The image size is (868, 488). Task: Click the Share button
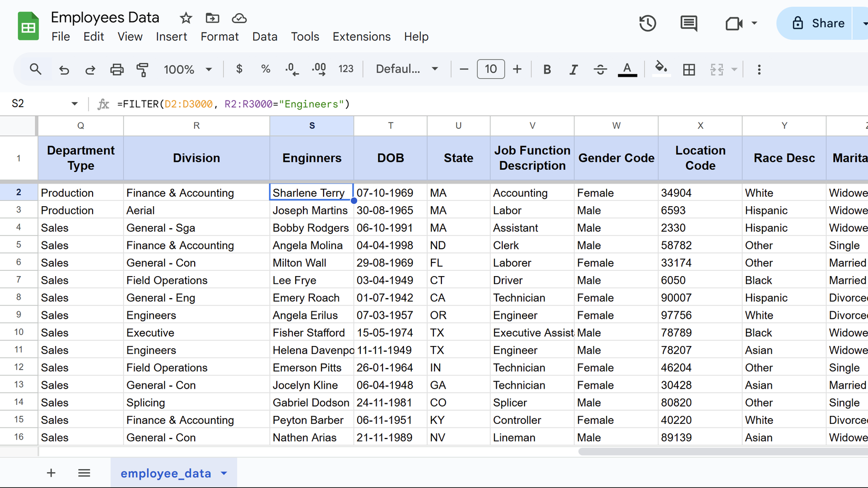pos(821,23)
